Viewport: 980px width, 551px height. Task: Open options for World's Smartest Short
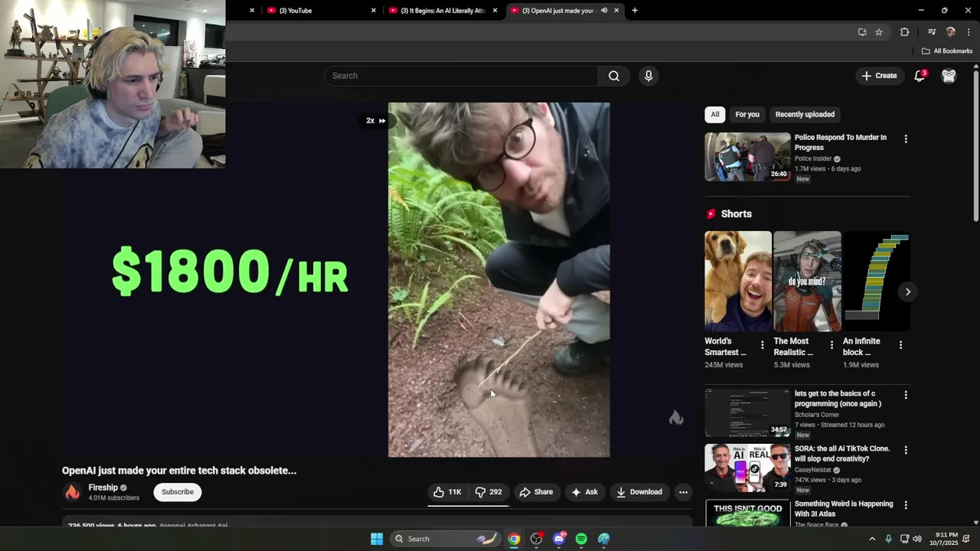tap(762, 345)
